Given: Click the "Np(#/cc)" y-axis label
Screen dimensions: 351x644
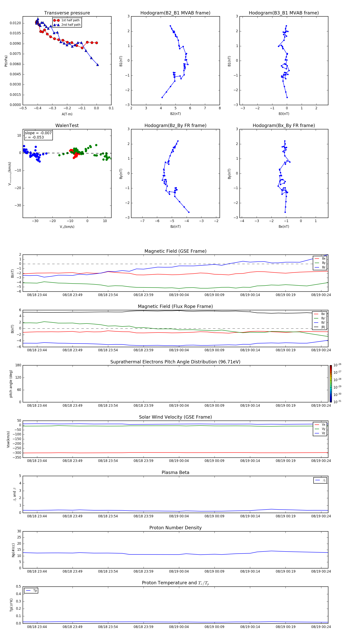Looking at the screenshot, I should (x=13, y=550).
